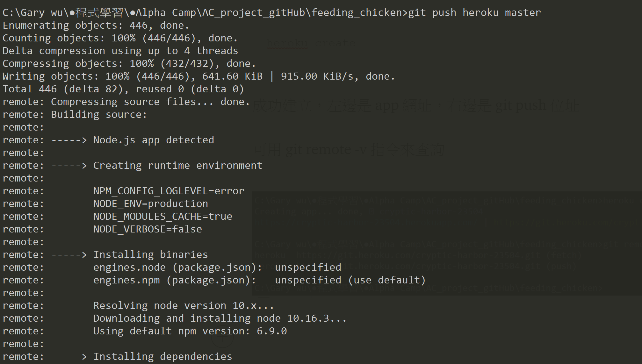Click the 'Writing objects' transfer speed line
Viewport: 642px width, 364px height.
[x=199, y=76]
